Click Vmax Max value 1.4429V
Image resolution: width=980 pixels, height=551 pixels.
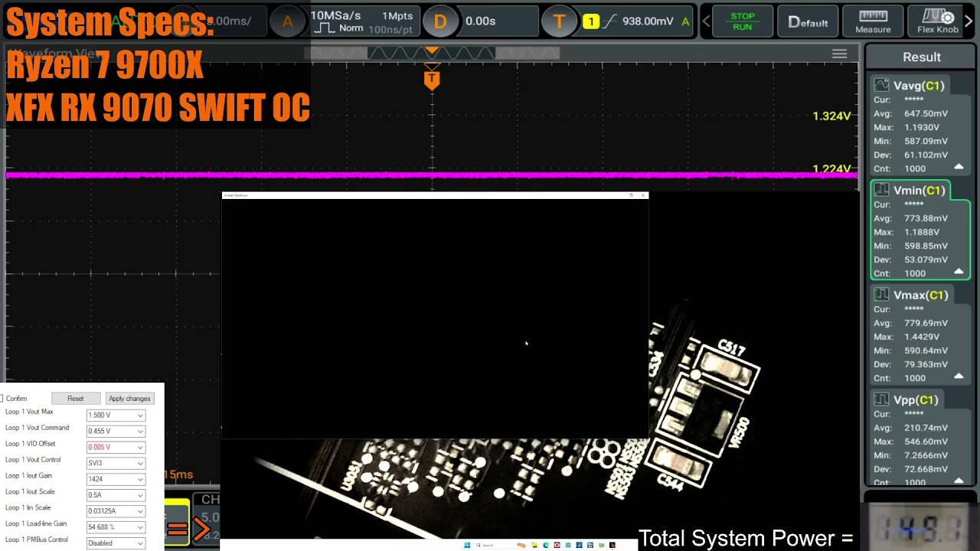pos(922,337)
